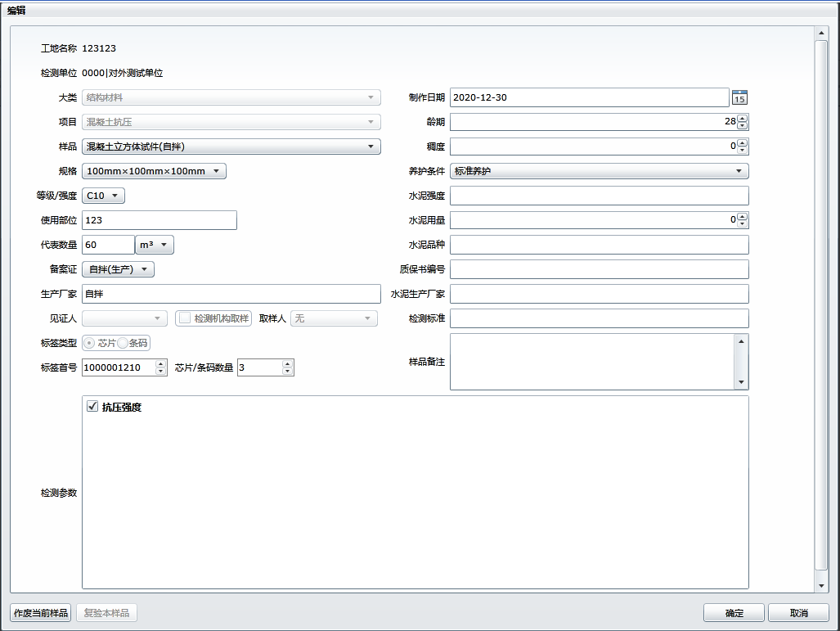Screen dimensions: 840x631
Task: Decrease 芯片/条码数量 with the down spinner
Action: pos(287,372)
